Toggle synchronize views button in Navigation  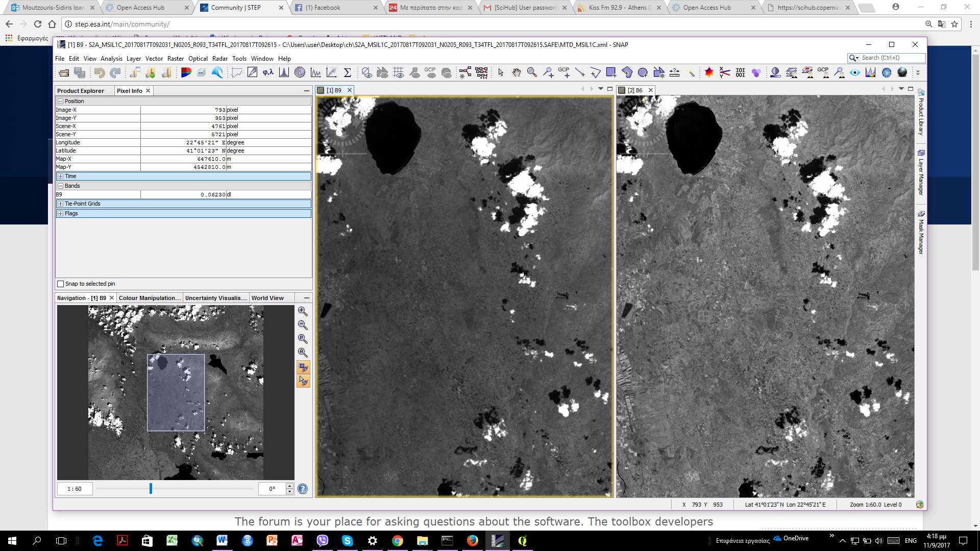pos(303,367)
